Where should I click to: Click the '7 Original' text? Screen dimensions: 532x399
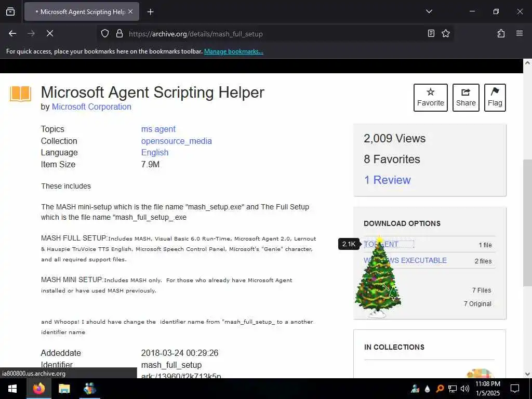[477, 304]
